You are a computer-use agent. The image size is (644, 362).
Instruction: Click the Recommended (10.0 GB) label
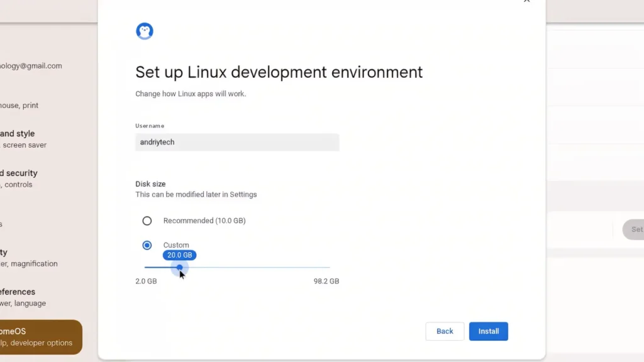(204, 221)
